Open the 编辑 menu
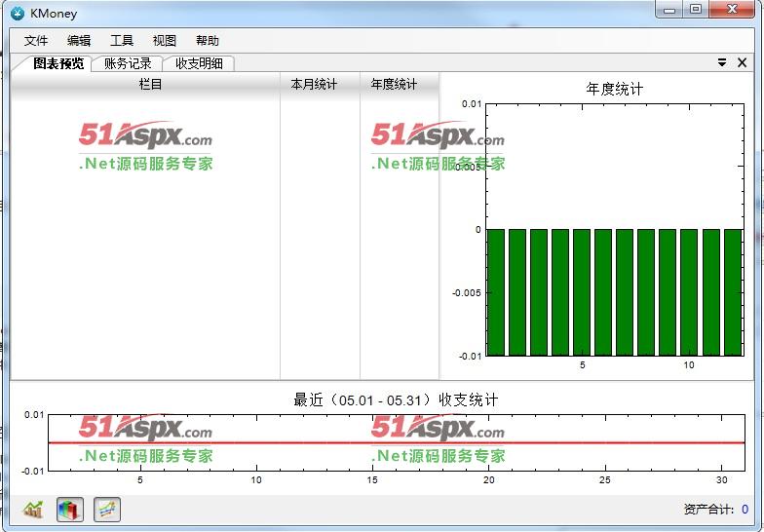 coord(78,41)
